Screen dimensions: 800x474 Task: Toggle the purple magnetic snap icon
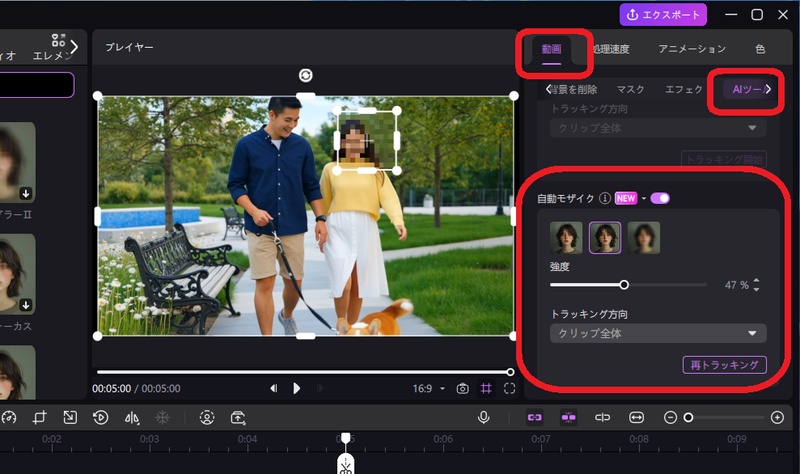click(x=568, y=417)
